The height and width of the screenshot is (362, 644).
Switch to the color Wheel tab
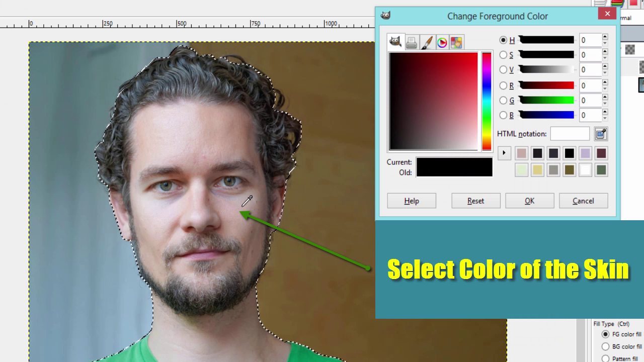tap(442, 43)
